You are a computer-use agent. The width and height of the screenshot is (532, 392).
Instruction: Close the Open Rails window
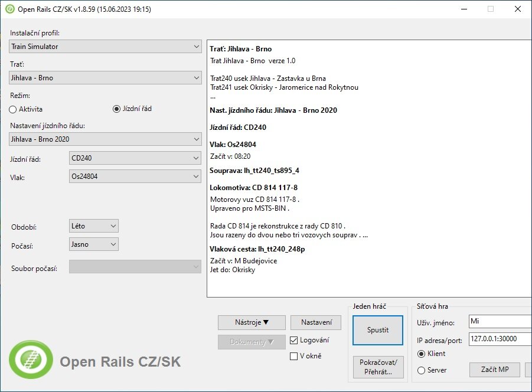tap(518, 9)
